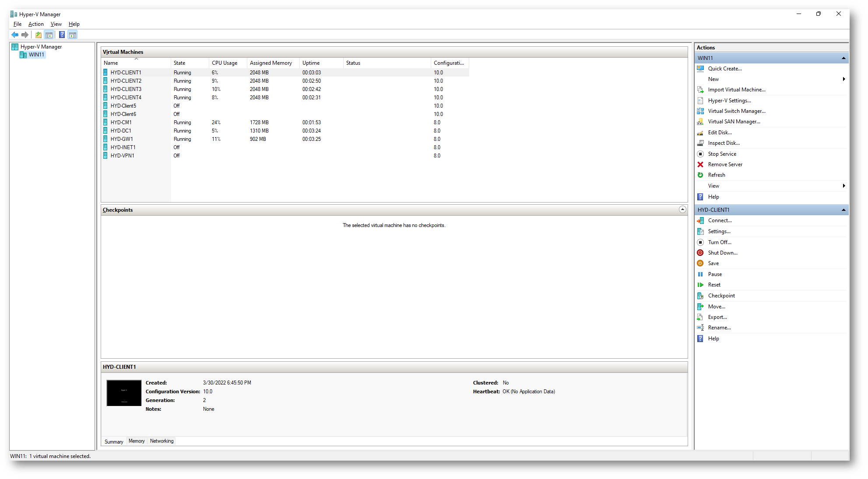Click the green Refresh icon

(700, 175)
